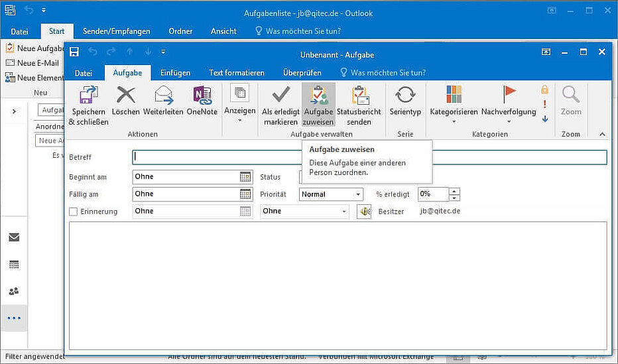Go to previous item up arrow
Image resolution: width=618 pixels, height=364 pixels.
(x=130, y=52)
